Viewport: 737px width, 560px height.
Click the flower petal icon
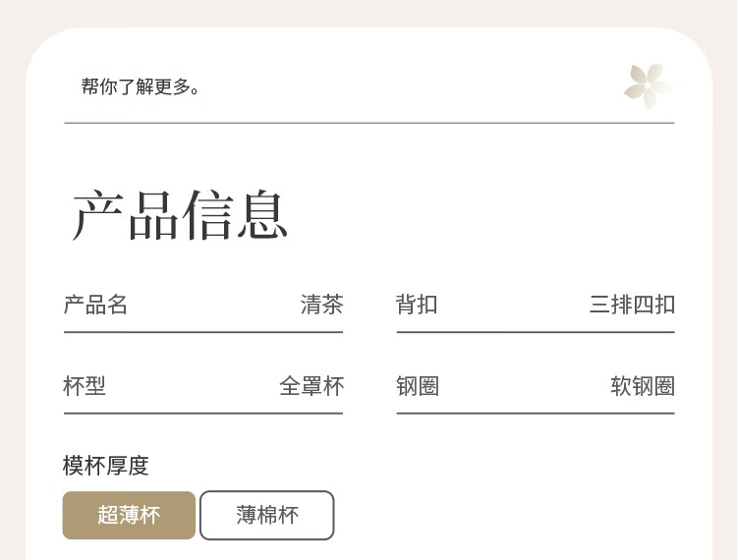[649, 86]
